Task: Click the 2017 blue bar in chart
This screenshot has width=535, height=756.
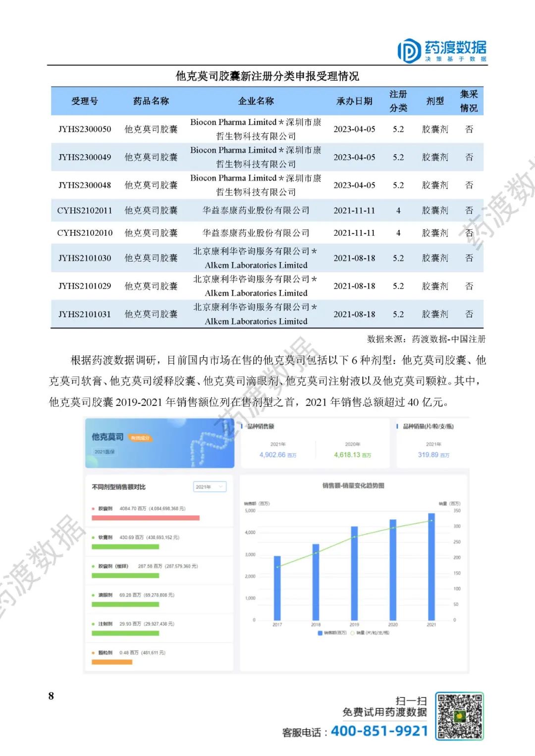Action: point(277,588)
